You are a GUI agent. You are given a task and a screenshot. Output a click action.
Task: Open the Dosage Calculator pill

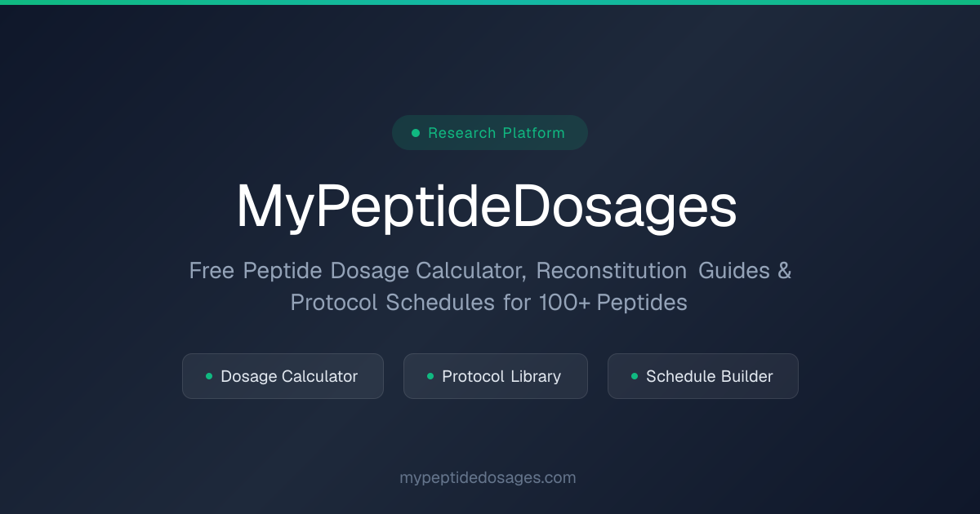(283, 376)
